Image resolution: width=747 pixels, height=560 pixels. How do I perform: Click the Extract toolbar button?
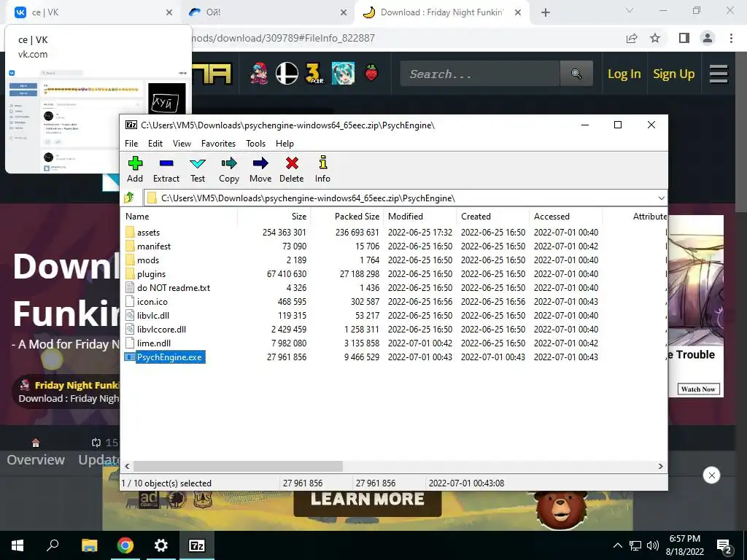pos(166,169)
